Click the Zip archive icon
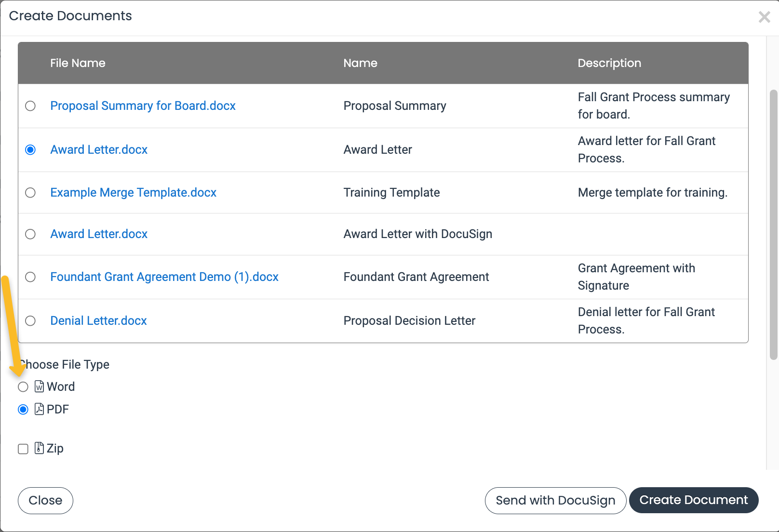The width and height of the screenshot is (779, 532). click(x=39, y=449)
